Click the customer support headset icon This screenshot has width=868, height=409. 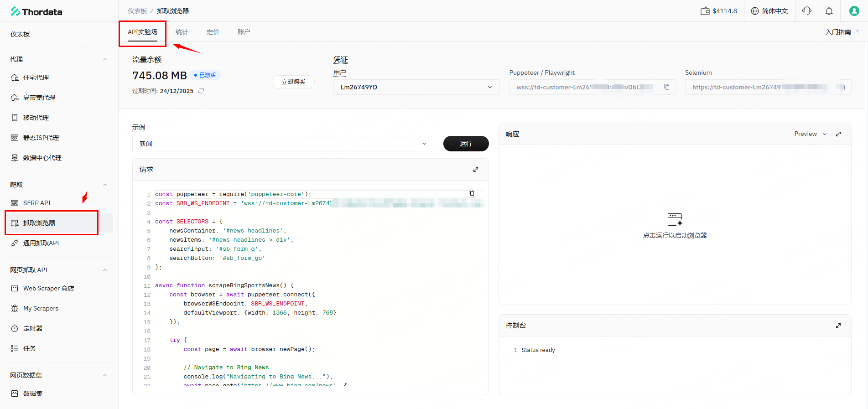tap(806, 11)
